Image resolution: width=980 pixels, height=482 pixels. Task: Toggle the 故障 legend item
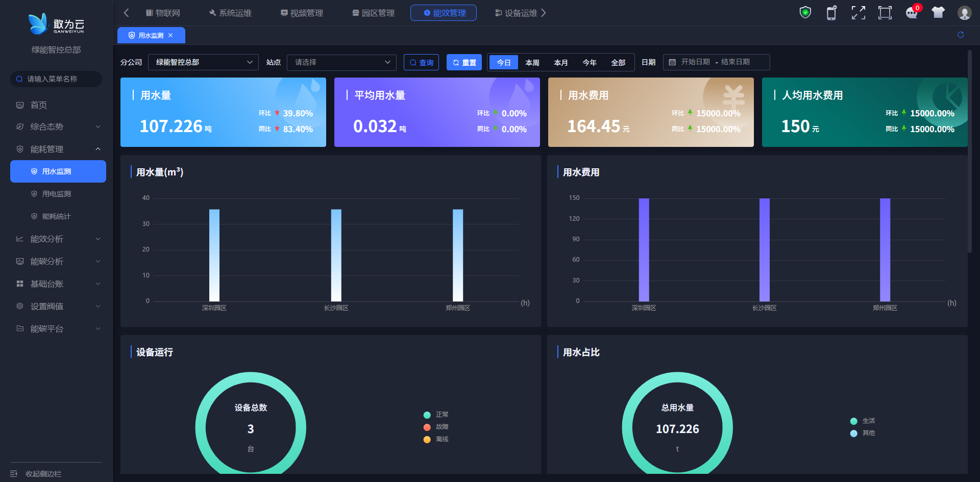click(x=436, y=427)
